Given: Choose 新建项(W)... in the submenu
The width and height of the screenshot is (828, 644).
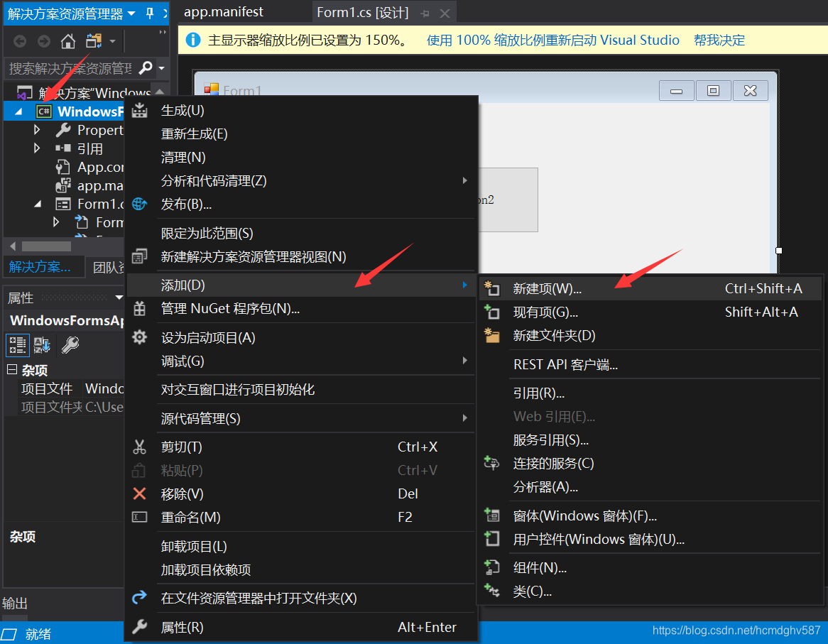Looking at the screenshot, I should pyautogui.click(x=650, y=288).
